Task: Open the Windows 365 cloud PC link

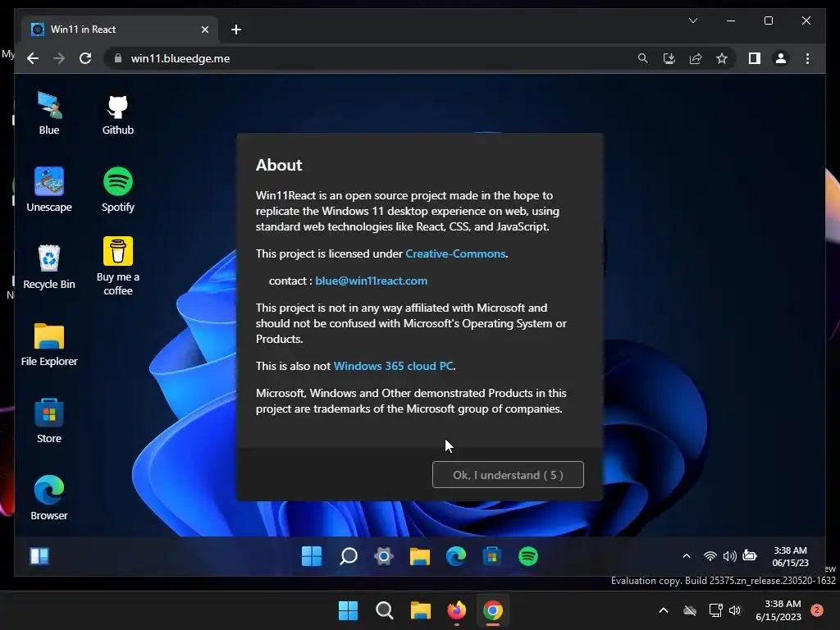Action: (393, 366)
